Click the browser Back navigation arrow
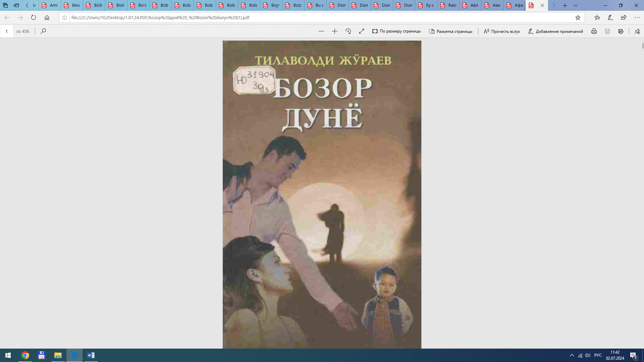This screenshot has width=644, height=362. tap(7, 17)
